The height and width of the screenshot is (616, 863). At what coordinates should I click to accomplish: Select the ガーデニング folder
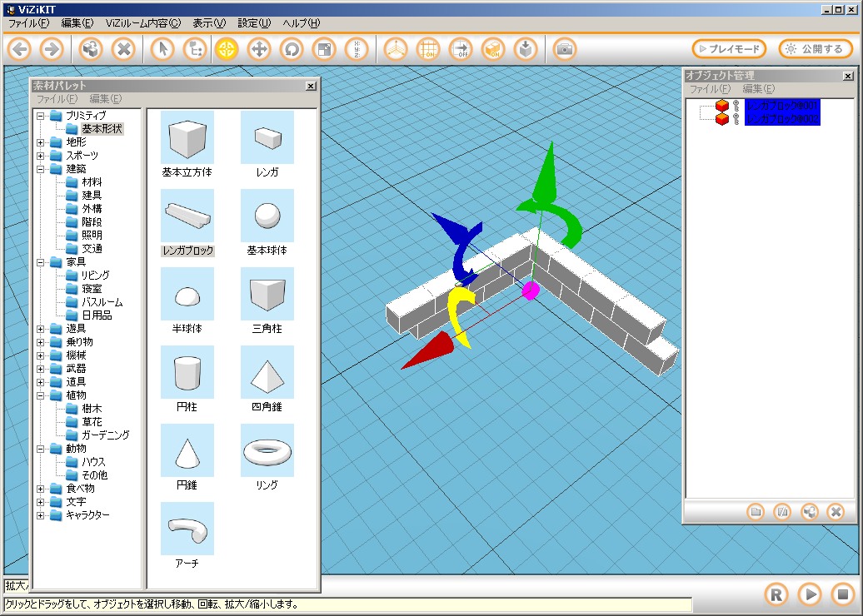tap(105, 435)
